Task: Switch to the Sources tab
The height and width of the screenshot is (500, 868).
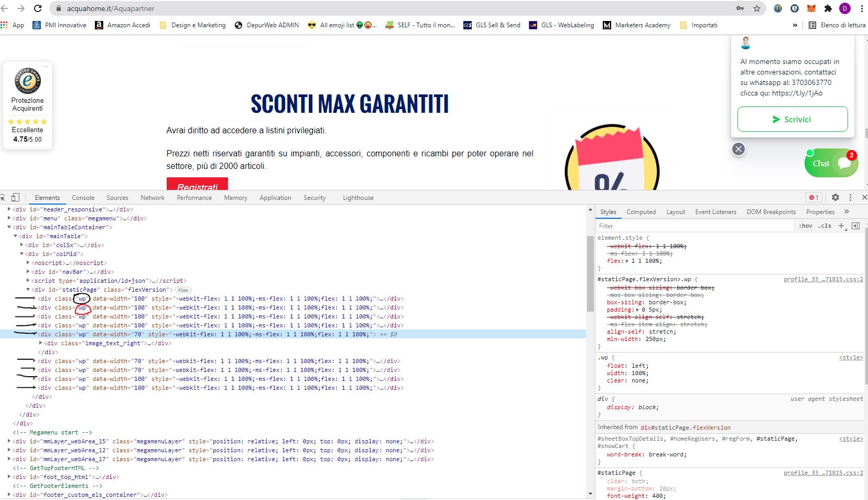Action: click(117, 198)
